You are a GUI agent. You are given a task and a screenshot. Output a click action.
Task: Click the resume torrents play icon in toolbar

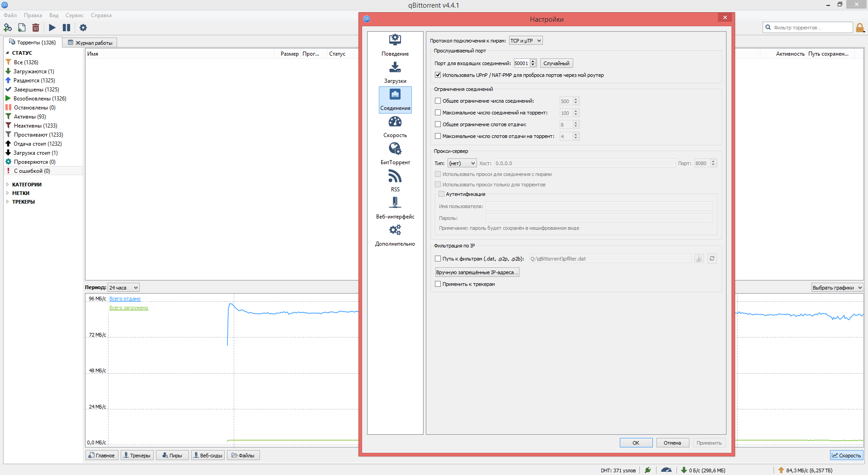[52, 28]
